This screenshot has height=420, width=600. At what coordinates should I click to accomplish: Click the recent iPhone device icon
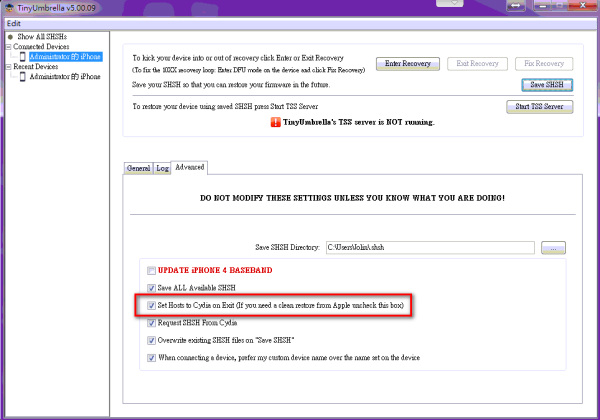click(22, 77)
